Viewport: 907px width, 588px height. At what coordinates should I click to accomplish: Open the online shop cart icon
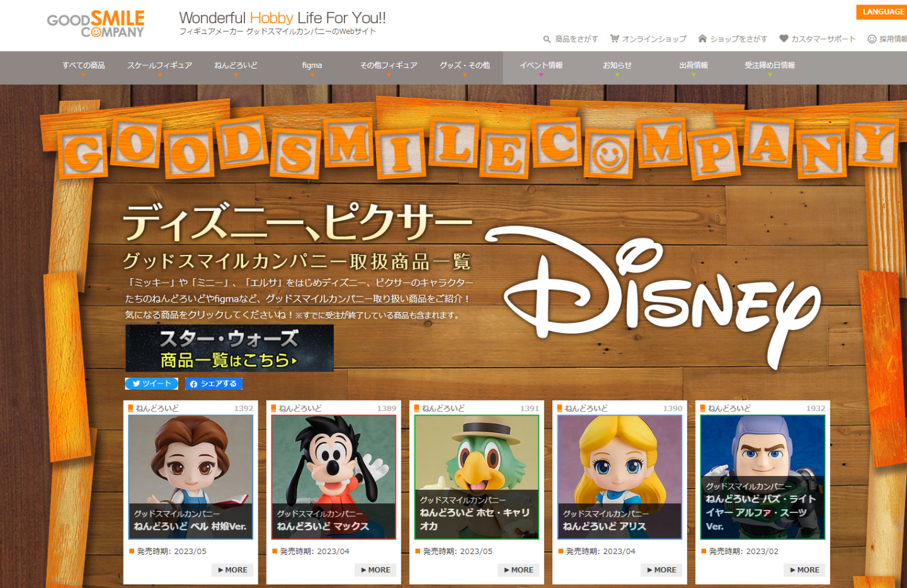click(614, 38)
